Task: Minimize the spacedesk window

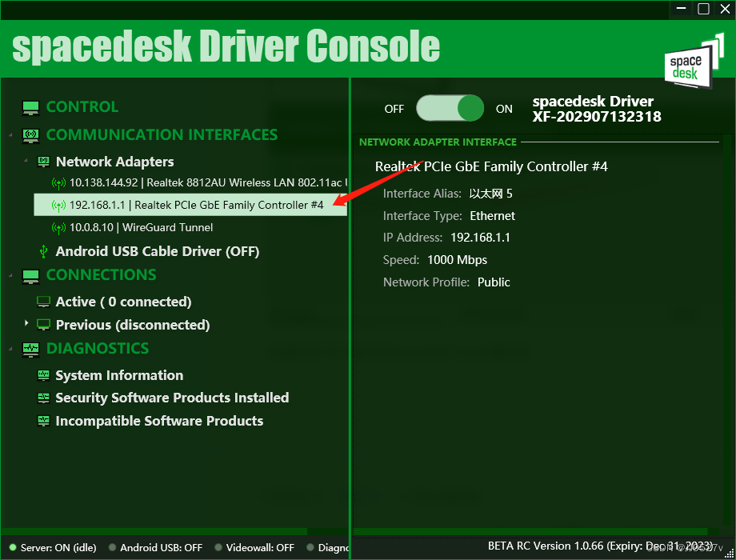Action: (682, 9)
